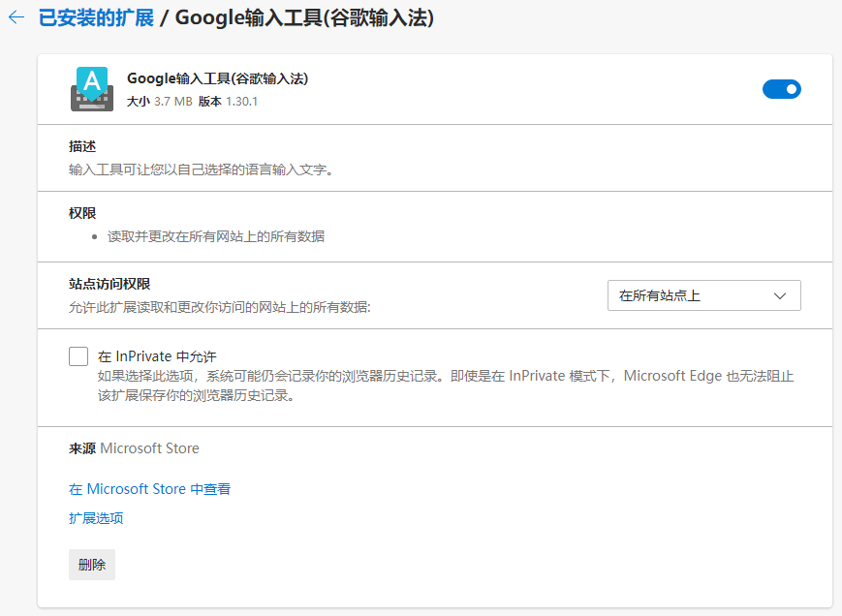This screenshot has width=842, height=616.
Task: Click the 删除 button
Action: click(92, 565)
